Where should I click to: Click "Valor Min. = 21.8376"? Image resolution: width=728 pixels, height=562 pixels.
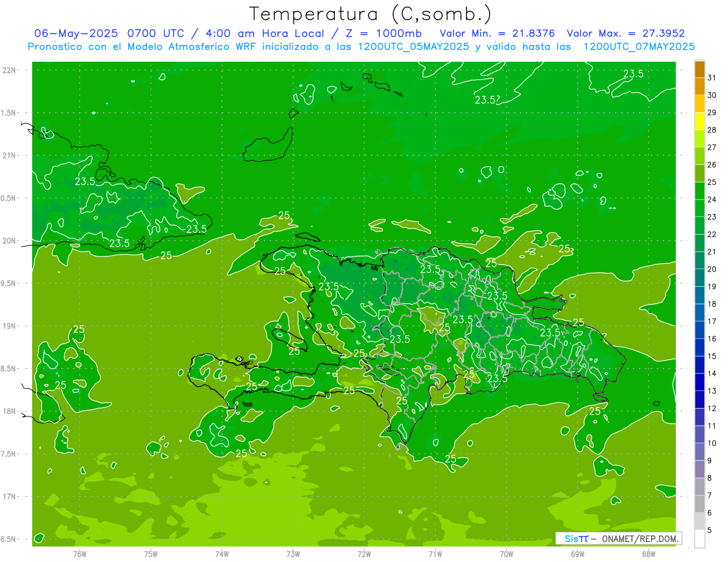click(499, 33)
